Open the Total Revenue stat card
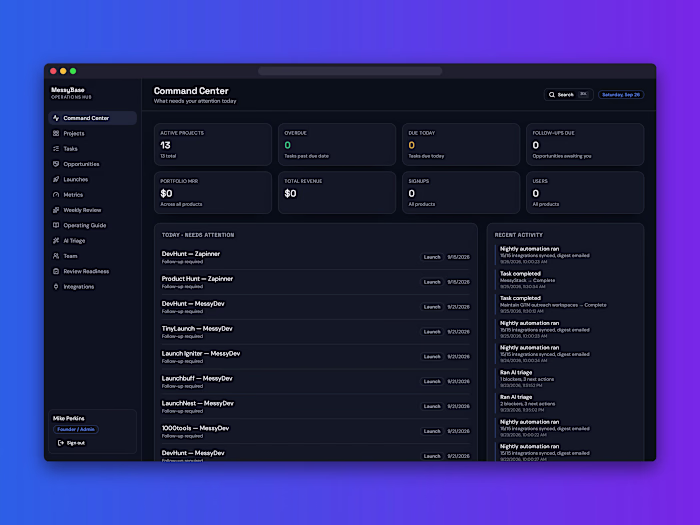Viewport: 700px width, 525px height. [337, 192]
